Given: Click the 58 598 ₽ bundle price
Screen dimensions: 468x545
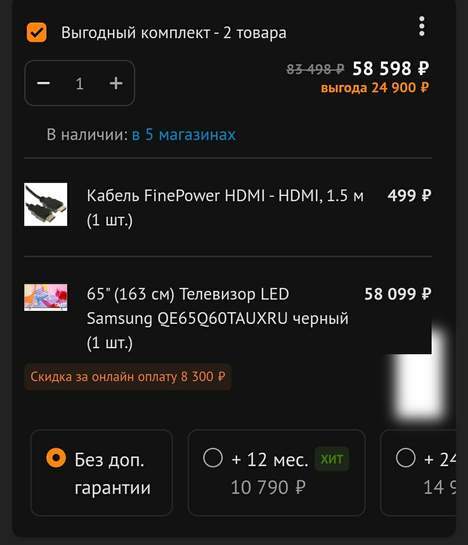Looking at the screenshot, I should (391, 68).
